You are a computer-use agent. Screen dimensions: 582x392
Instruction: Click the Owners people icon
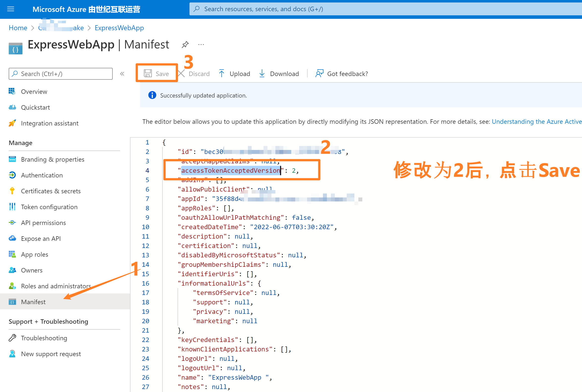[12, 270]
